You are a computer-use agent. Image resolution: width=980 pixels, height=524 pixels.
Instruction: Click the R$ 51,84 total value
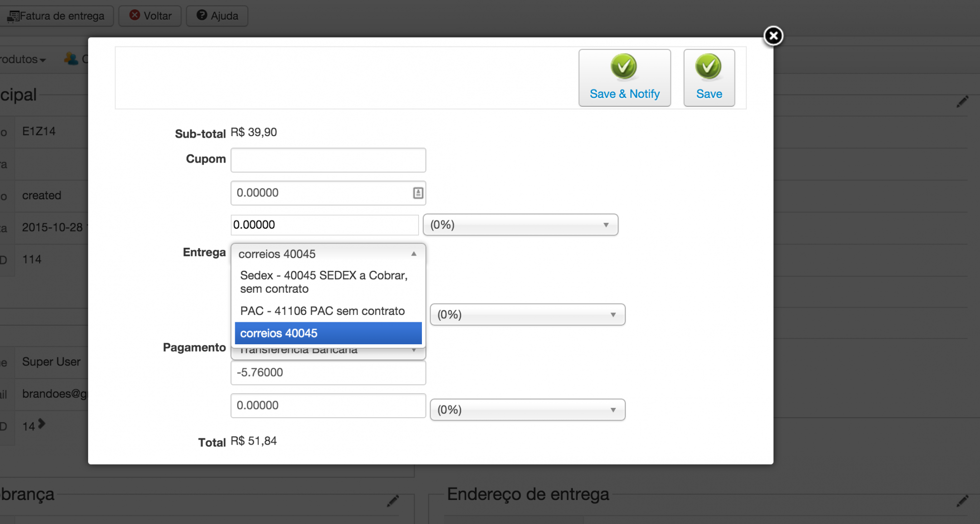(x=254, y=441)
